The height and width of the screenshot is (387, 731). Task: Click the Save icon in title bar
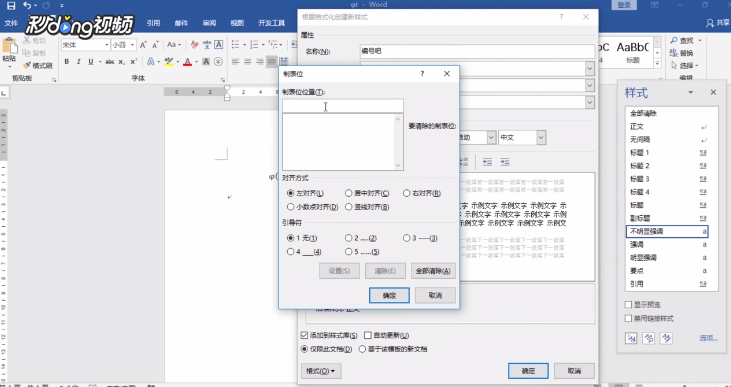[10, 6]
